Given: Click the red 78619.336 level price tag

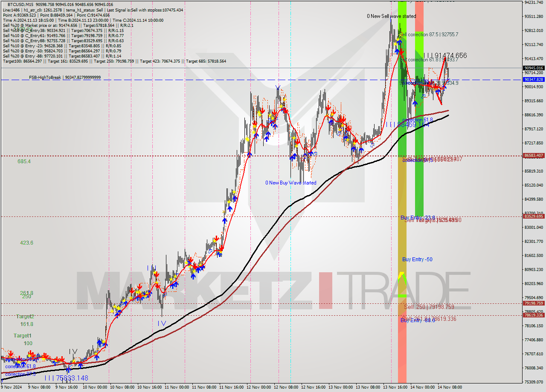Looking at the screenshot, I should tap(534, 315).
